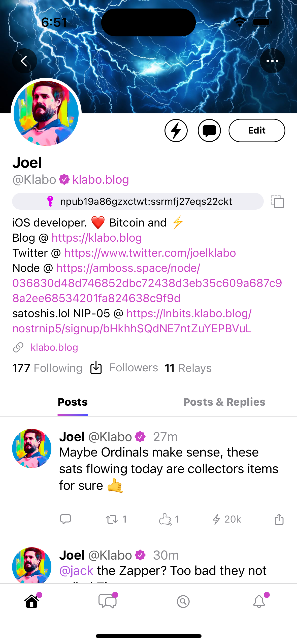Open notifications from the bottom bar
The height and width of the screenshot is (644, 297).
[x=259, y=601]
